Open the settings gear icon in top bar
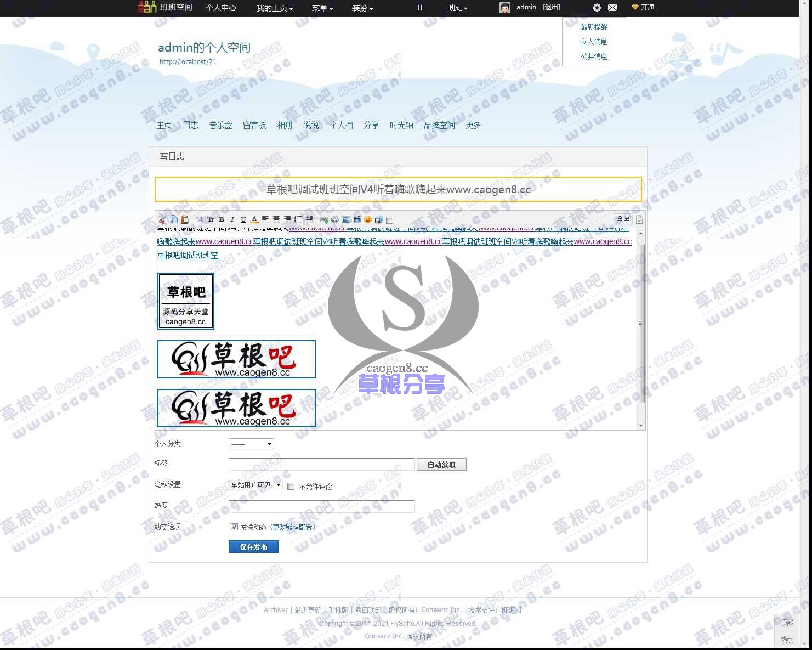The image size is (812, 650). [597, 7]
